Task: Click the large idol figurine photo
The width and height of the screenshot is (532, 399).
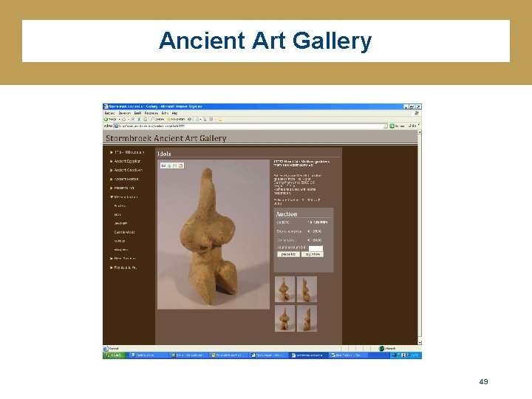Action: point(214,234)
